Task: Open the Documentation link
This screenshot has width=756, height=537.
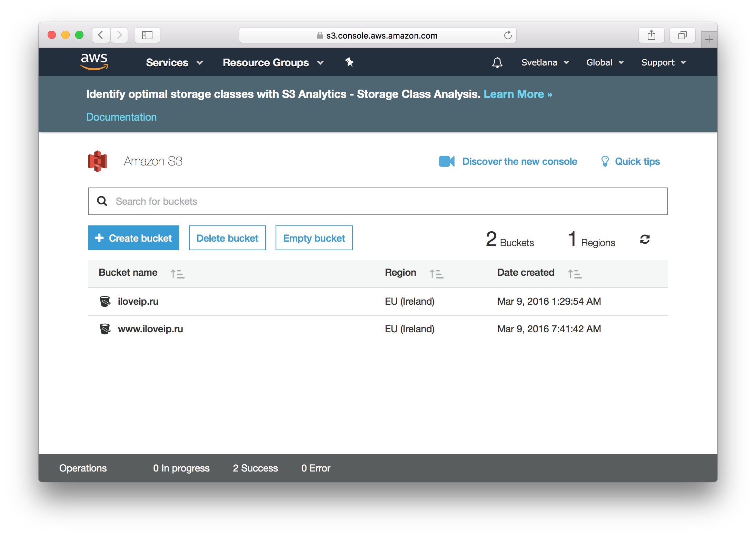Action: tap(121, 117)
